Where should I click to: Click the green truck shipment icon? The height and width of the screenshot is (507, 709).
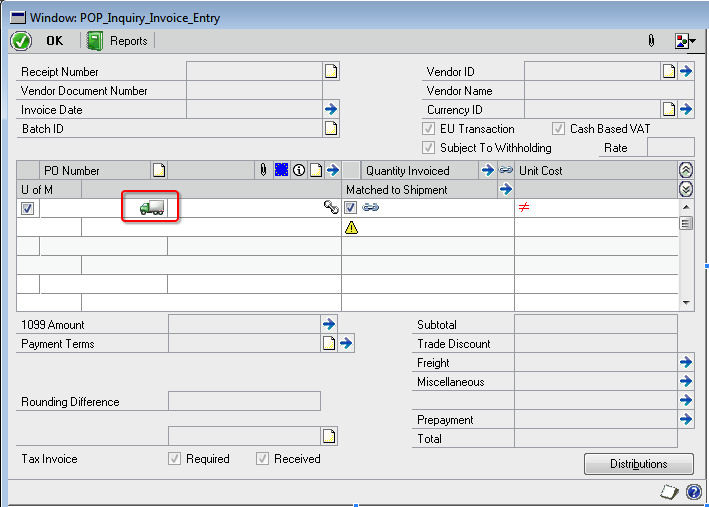point(152,207)
